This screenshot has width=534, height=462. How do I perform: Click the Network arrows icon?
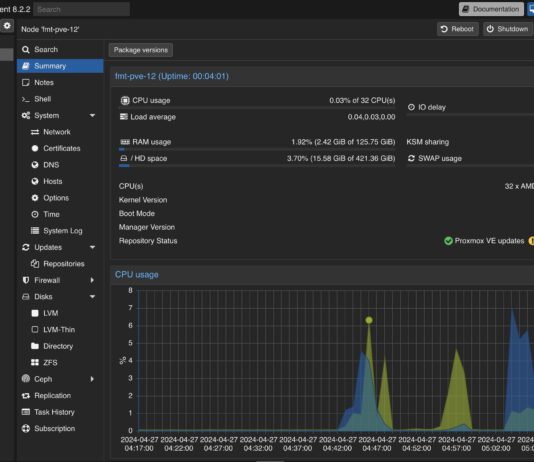(x=35, y=132)
